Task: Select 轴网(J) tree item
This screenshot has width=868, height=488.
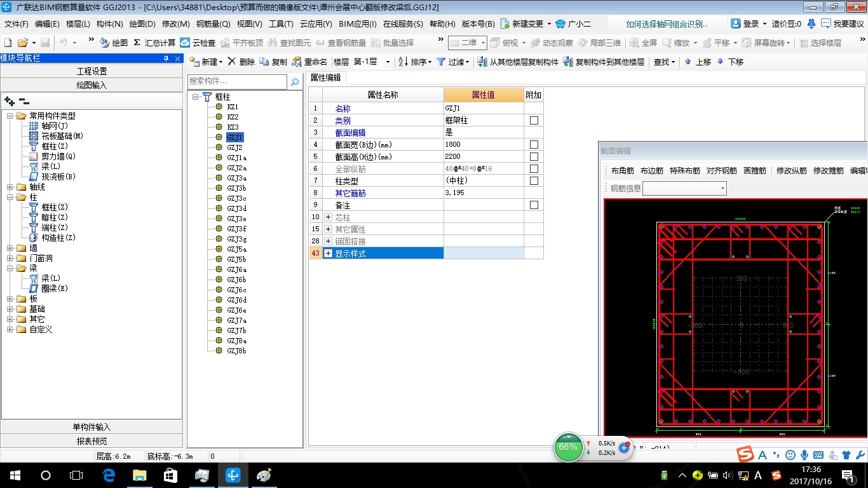Action: (x=55, y=126)
